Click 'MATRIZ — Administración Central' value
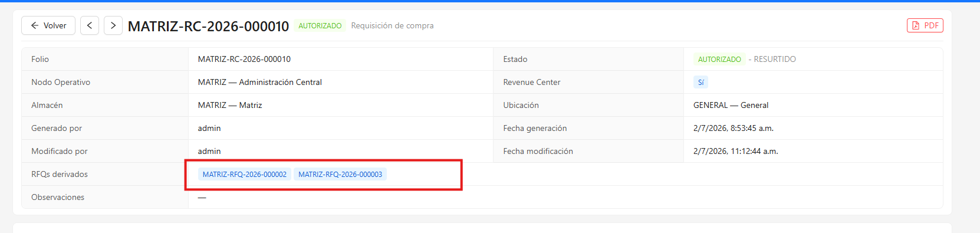 pos(260,82)
